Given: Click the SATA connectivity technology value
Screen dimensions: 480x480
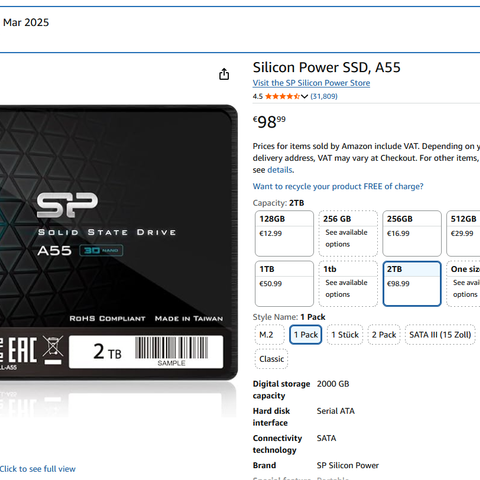Looking at the screenshot, I should (326, 438).
